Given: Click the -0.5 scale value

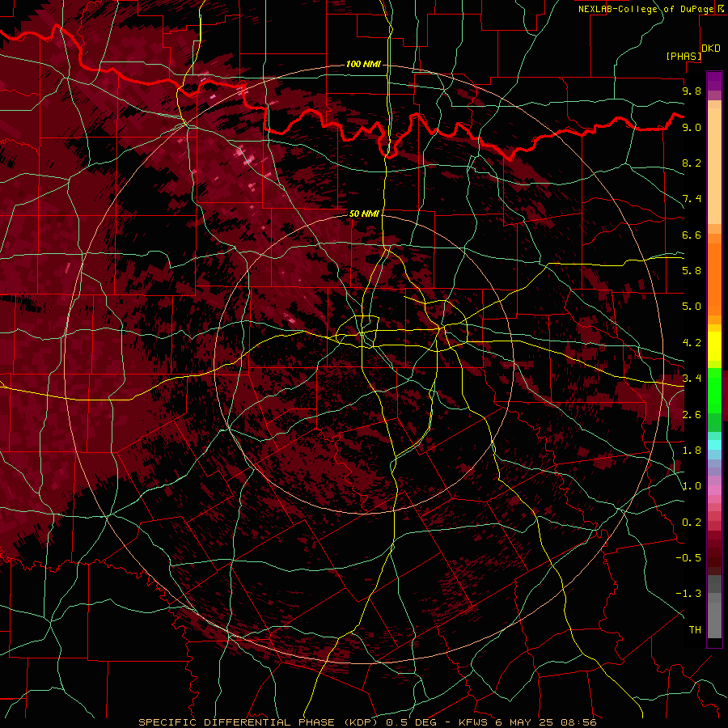Looking at the screenshot, I should coord(688,558).
